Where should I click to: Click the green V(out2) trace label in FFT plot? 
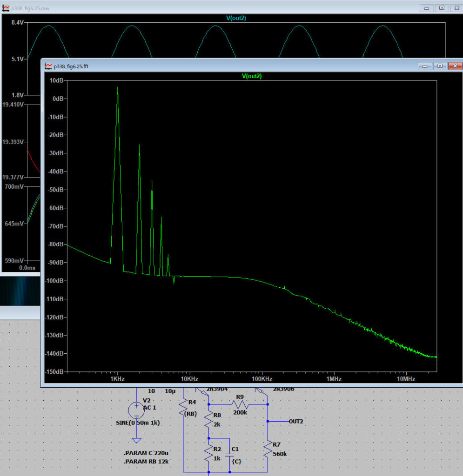coord(251,76)
